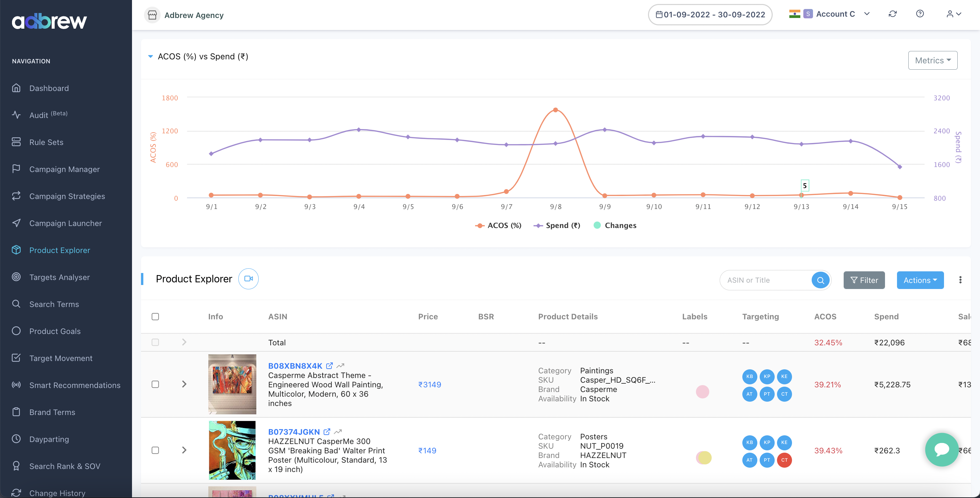Toggle Changes series in chart legend

[x=615, y=225]
